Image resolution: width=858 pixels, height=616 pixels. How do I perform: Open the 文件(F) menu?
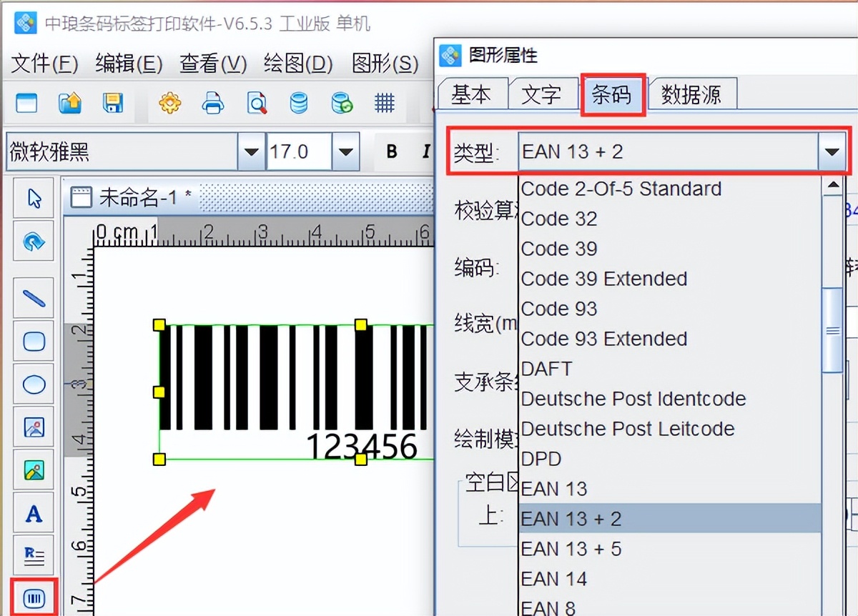click(x=44, y=64)
